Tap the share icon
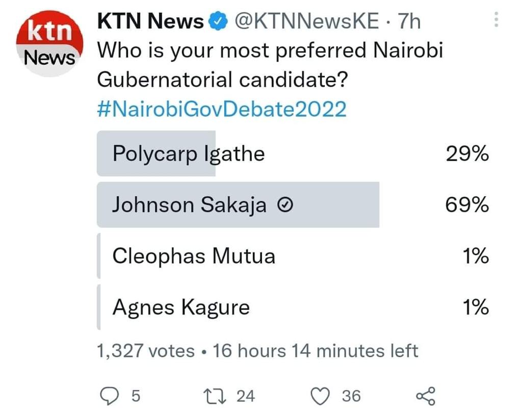The width and height of the screenshot is (522, 420). coord(426,396)
